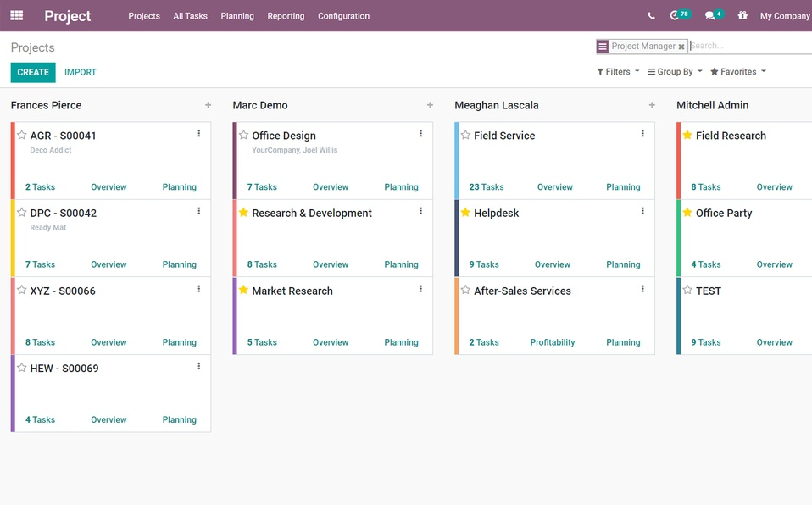Screen dimensions: 812x505
Task: Open the activities clock icon with badge 78
Action: click(676, 15)
